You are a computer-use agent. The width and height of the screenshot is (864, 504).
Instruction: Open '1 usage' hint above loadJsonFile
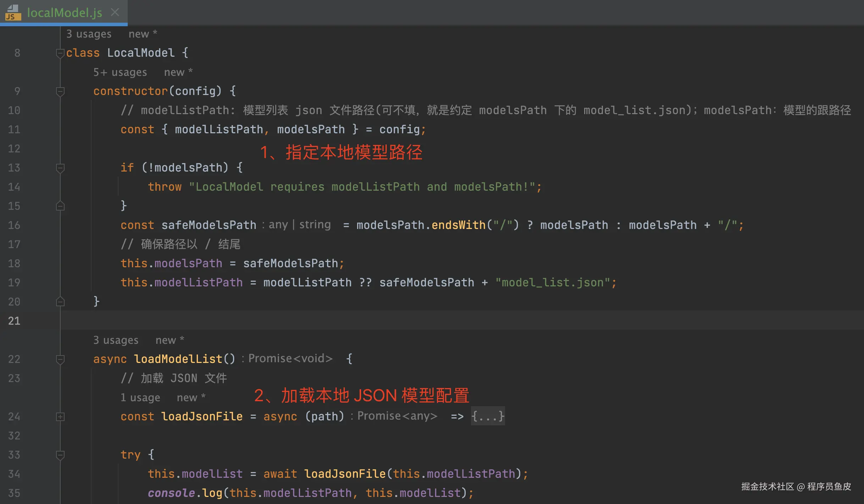140,398
